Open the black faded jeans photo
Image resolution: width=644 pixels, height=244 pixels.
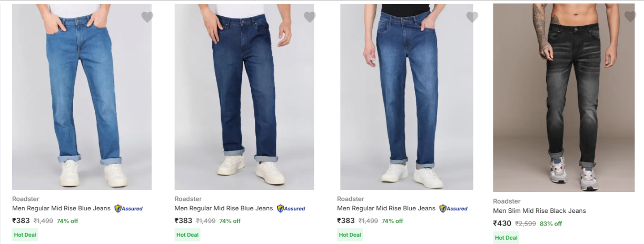(x=563, y=97)
